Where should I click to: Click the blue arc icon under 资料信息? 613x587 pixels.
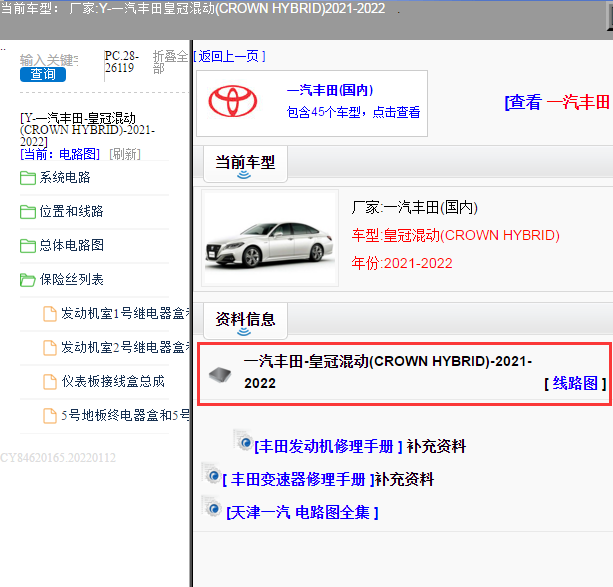click(x=244, y=332)
